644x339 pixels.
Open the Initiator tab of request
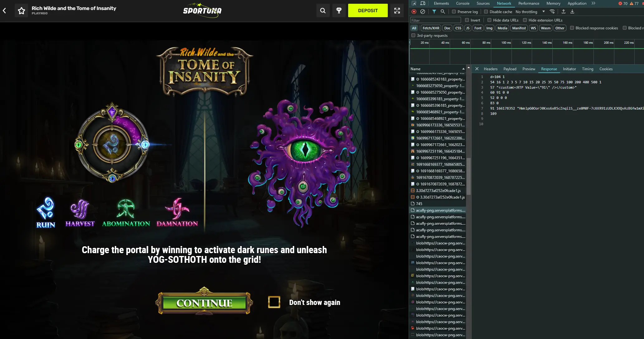click(569, 69)
